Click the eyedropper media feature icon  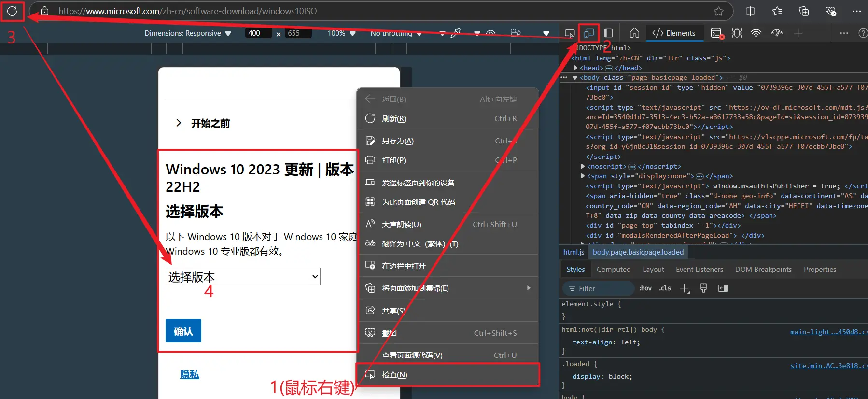pyautogui.click(x=455, y=33)
